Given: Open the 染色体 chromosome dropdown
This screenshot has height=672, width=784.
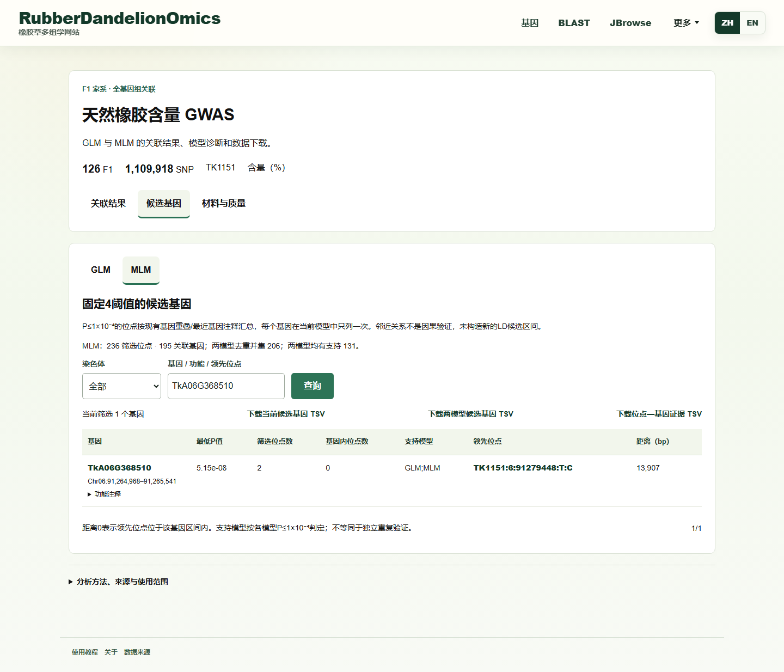Looking at the screenshot, I should click(x=121, y=386).
